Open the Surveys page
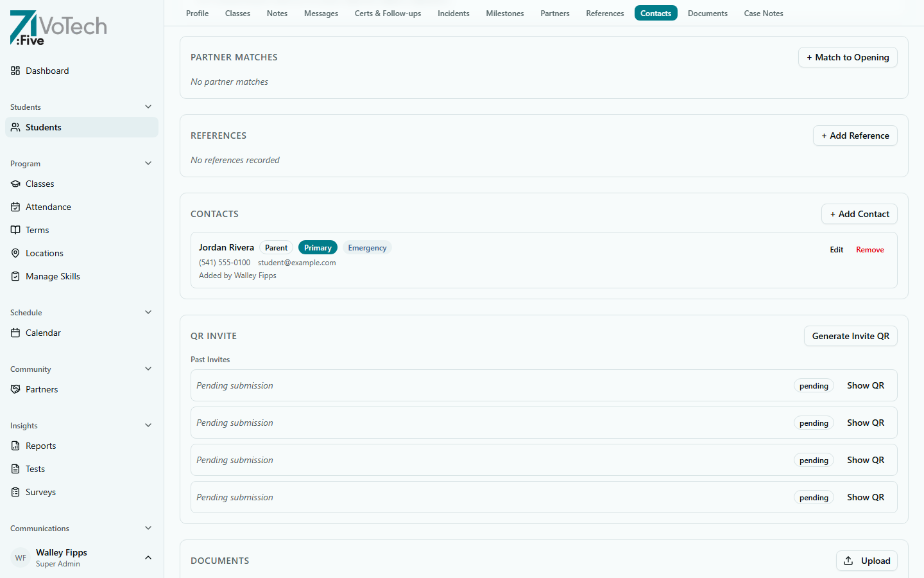Viewport: 924px width, 578px height. click(40, 492)
